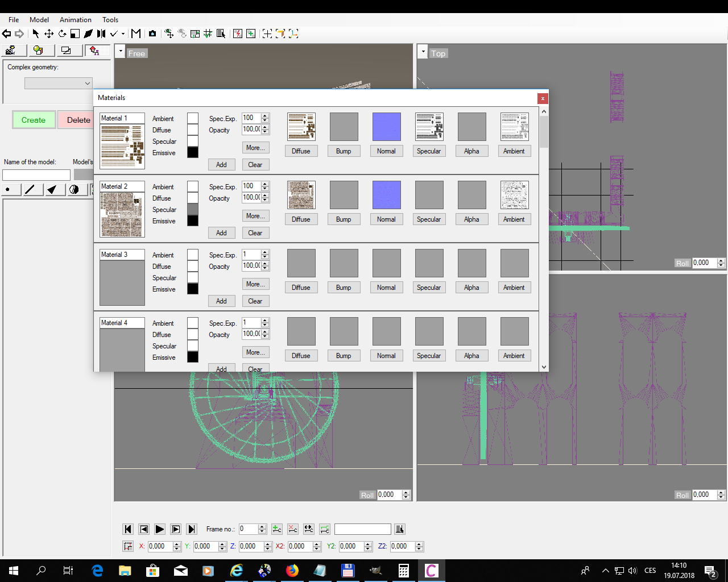The height and width of the screenshot is (582, 728).
Task: Open the Top viewport dropdown arrow
Action: click(423, 52)
